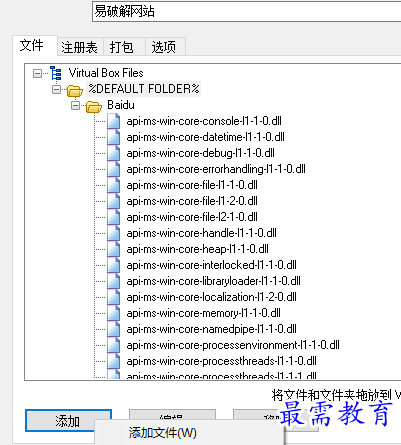Open the 选项 tab
Image resolution: width=401 pixels, height=445 pixels.
[x=165, y=47]
